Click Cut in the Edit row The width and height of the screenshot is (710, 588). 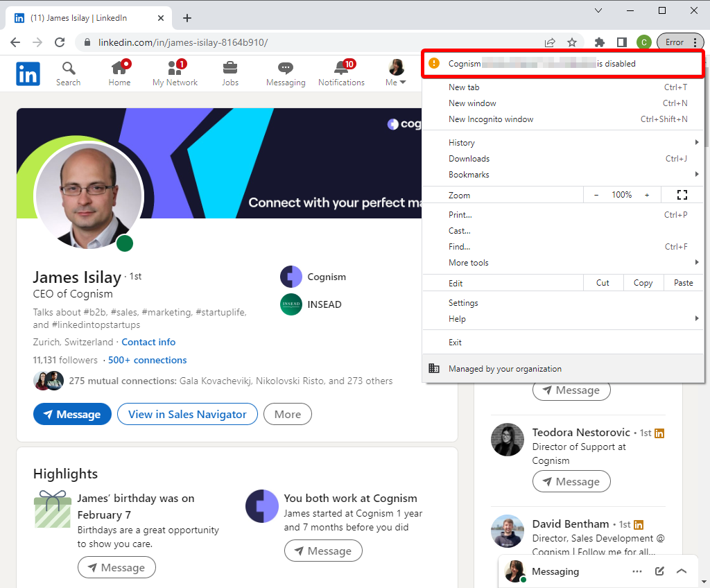[603, 283]
